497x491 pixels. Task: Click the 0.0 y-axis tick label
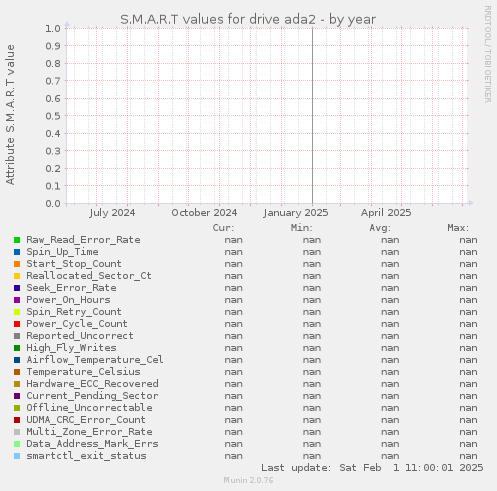[53, 204]
